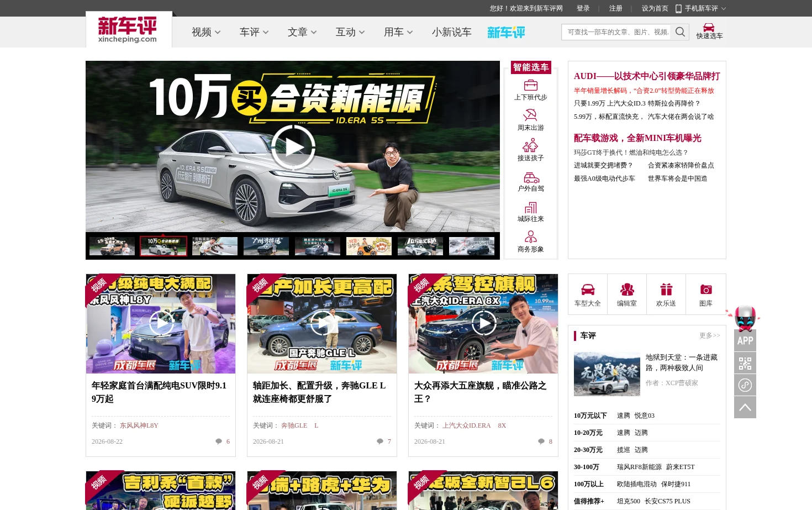Open article 轴距加长、配置升级，奔驰GLE L
Viewport: 812px width, 510px height.
[x=319, y=392]
